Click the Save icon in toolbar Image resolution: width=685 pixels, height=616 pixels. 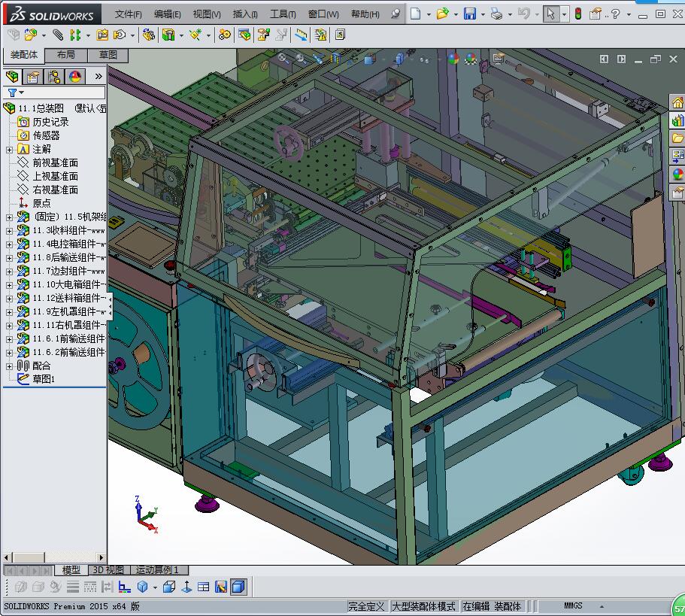tap(469, 14)
